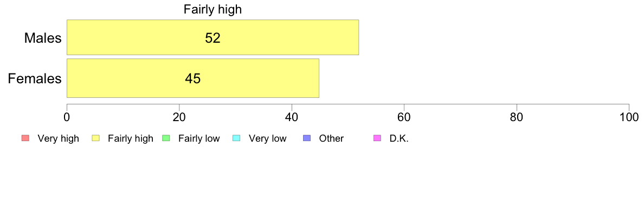Click the D.K. legend label text
Image resolution: width=644 pixels, height=199 pixels.
399,138
